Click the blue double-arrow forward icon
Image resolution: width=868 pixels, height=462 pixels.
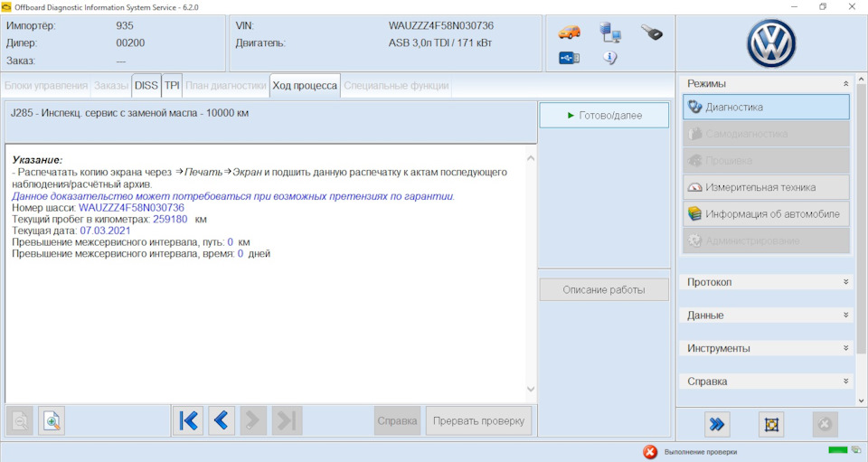click(x=717, y=424)
